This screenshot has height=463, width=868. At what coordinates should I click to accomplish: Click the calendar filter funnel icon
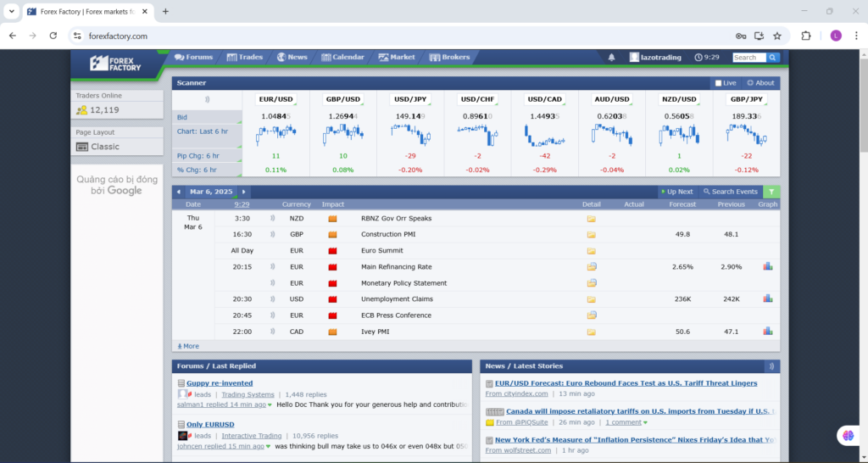pyautogui.click(x=771, y=192)
